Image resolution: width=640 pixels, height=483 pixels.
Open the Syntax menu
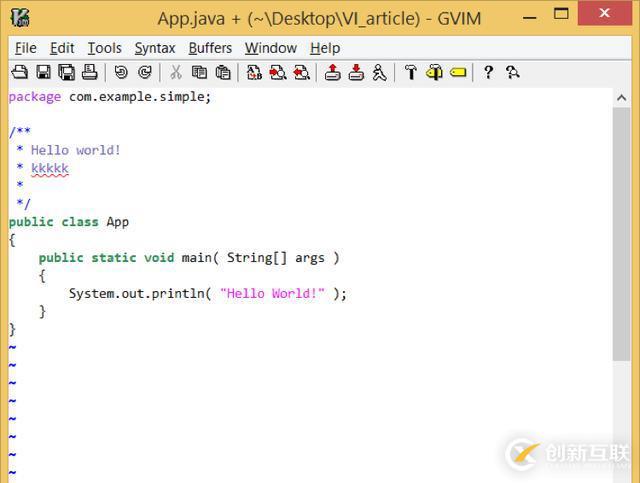[x=155, y=48]
